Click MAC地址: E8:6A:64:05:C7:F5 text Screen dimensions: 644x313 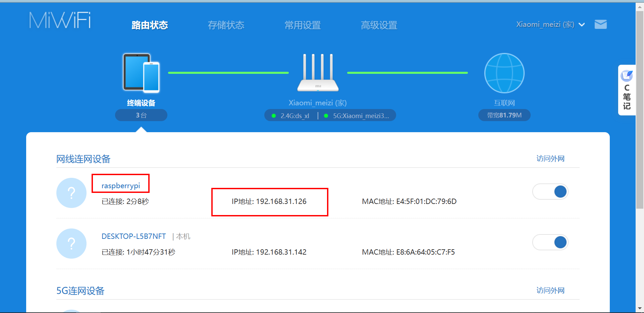pyautogui.click(x=409, y=252)
